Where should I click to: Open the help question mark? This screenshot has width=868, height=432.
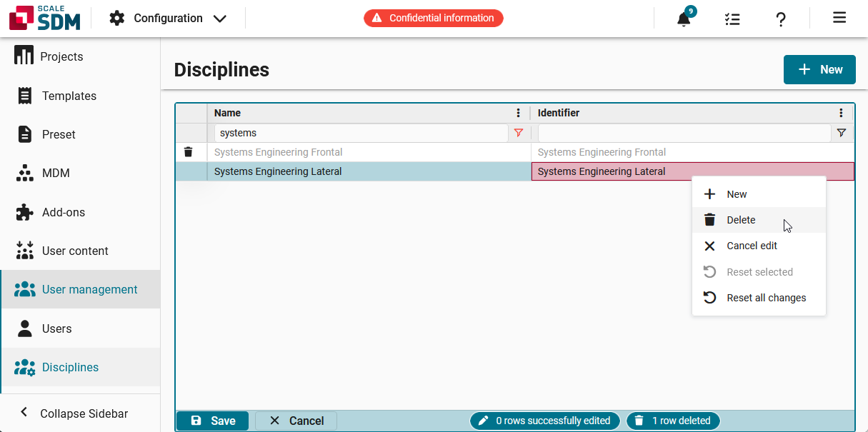781,19
